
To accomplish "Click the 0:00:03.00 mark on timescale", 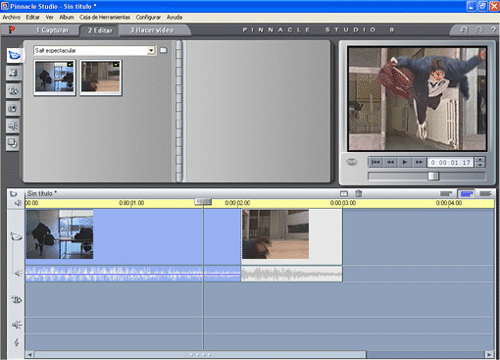I will (x=343, y=203).
